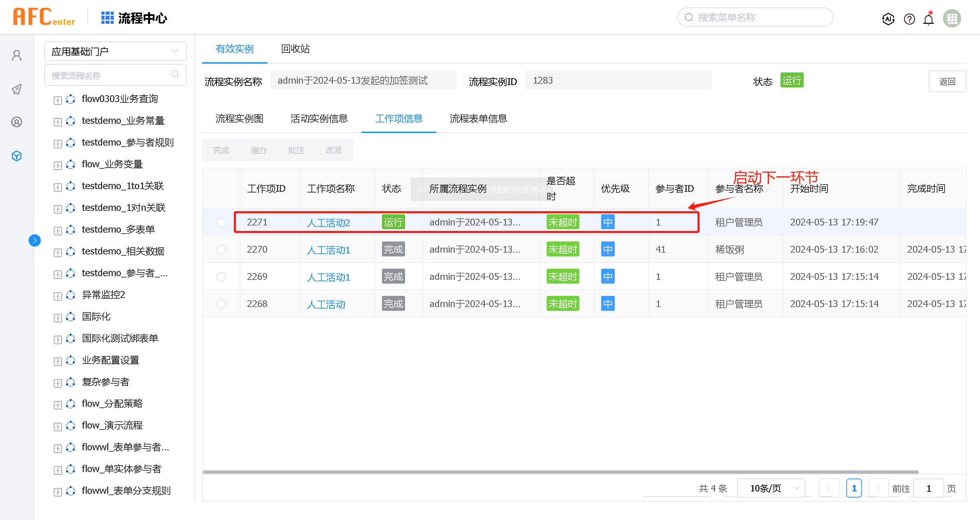Viewport: 980px width, 520px height.
Task: Click the app grid icon beside 流程中心
Action: point(107,18)
